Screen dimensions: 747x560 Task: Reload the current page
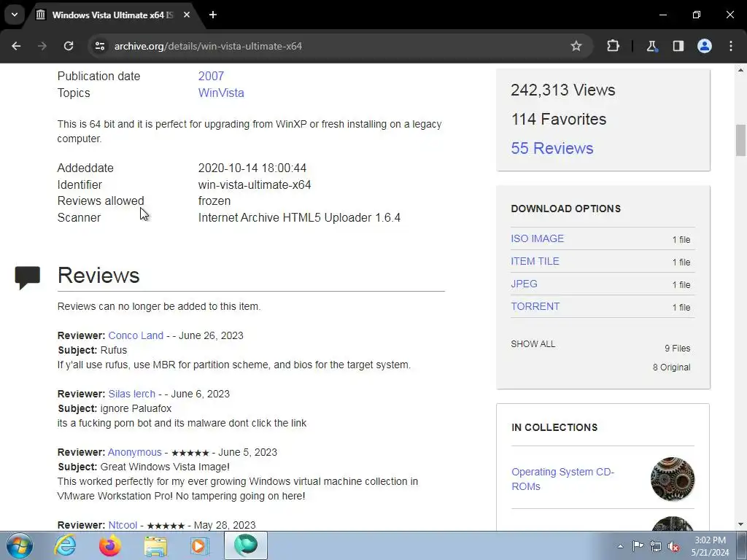click(x=69, y=46)
